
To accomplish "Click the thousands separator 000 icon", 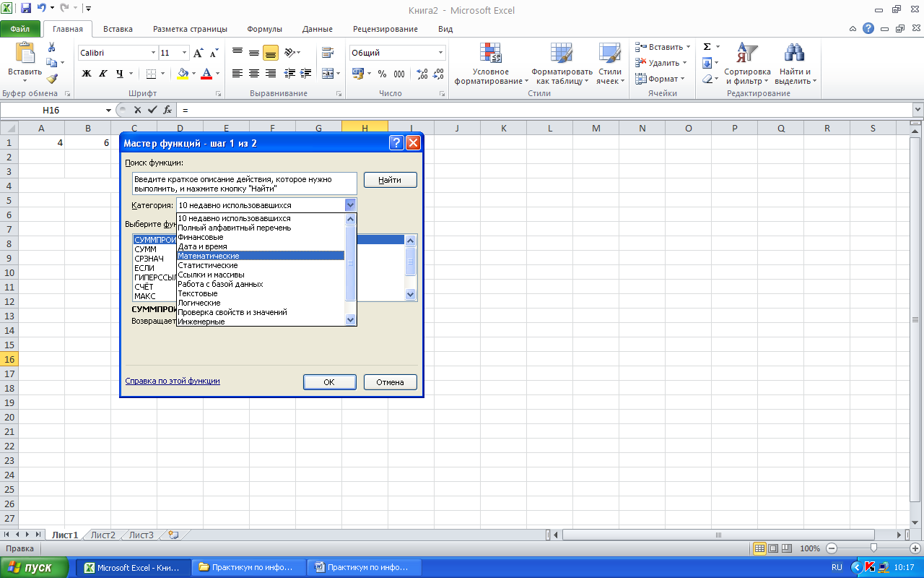I will pyautogui.click(x=399, y=73).
